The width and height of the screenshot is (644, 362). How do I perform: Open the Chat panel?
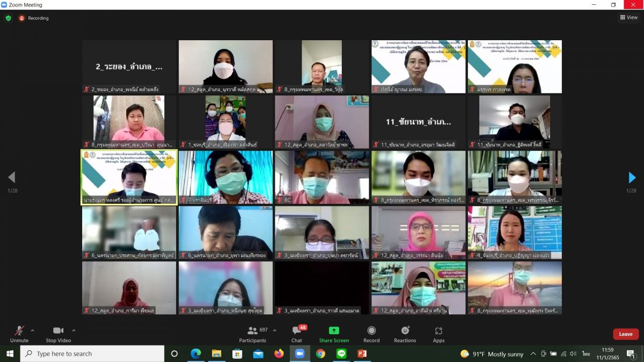click(x=297, y=334)
